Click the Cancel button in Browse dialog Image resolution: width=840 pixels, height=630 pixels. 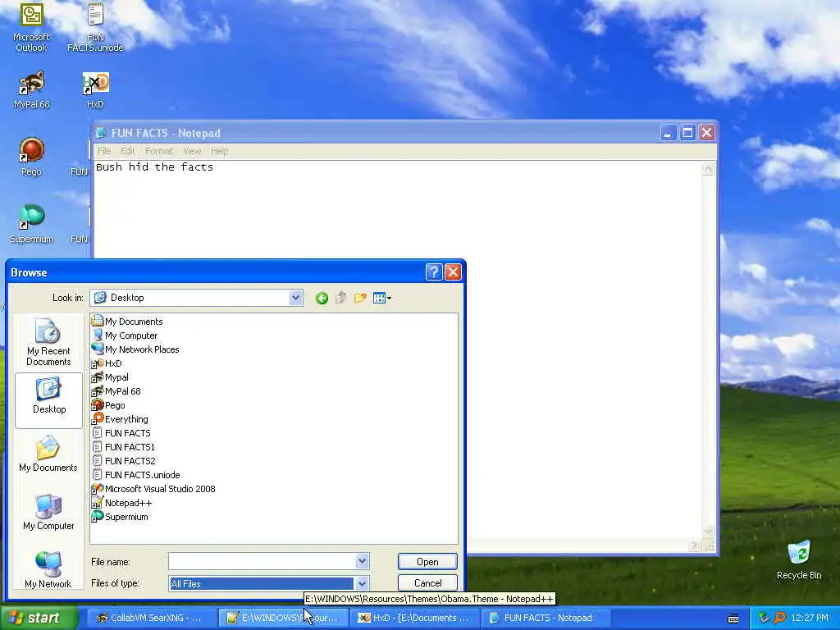[x=427, y=583]
